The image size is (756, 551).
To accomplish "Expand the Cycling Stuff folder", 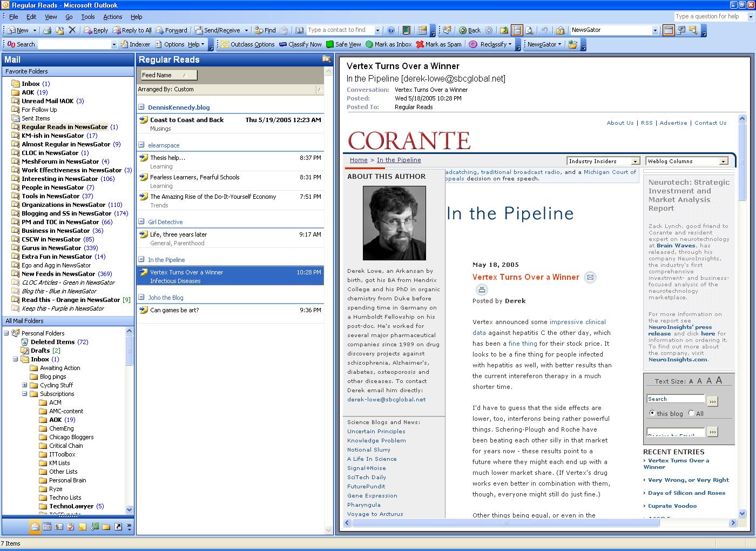I will coord(25,385).
